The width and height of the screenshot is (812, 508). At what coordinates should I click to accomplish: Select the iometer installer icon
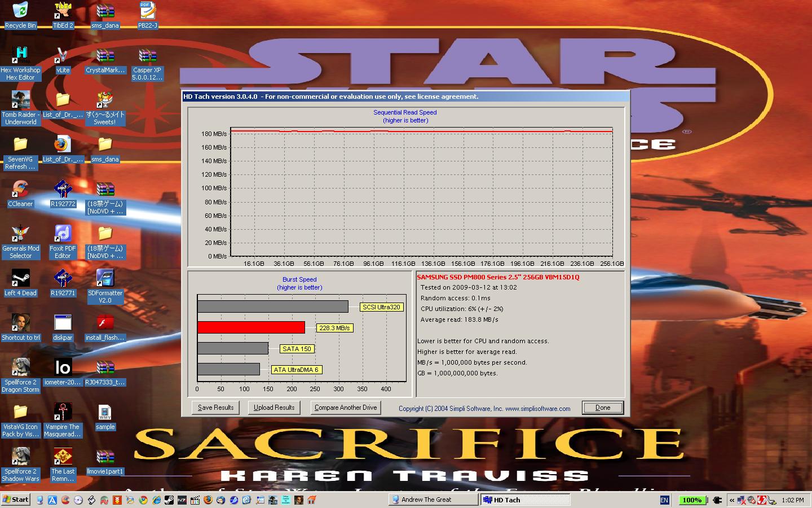[x=63, y=372]
